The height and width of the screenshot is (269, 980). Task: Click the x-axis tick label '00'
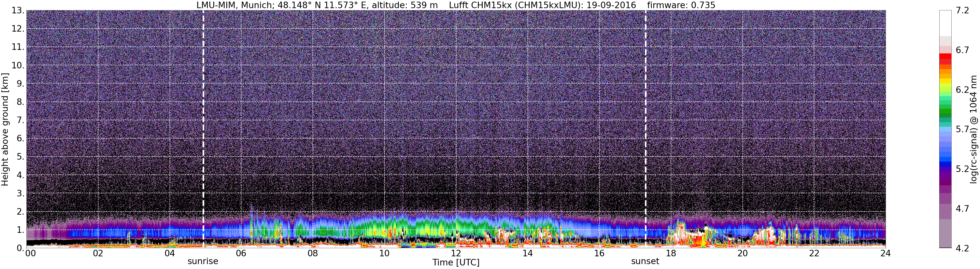pos(30,253)
